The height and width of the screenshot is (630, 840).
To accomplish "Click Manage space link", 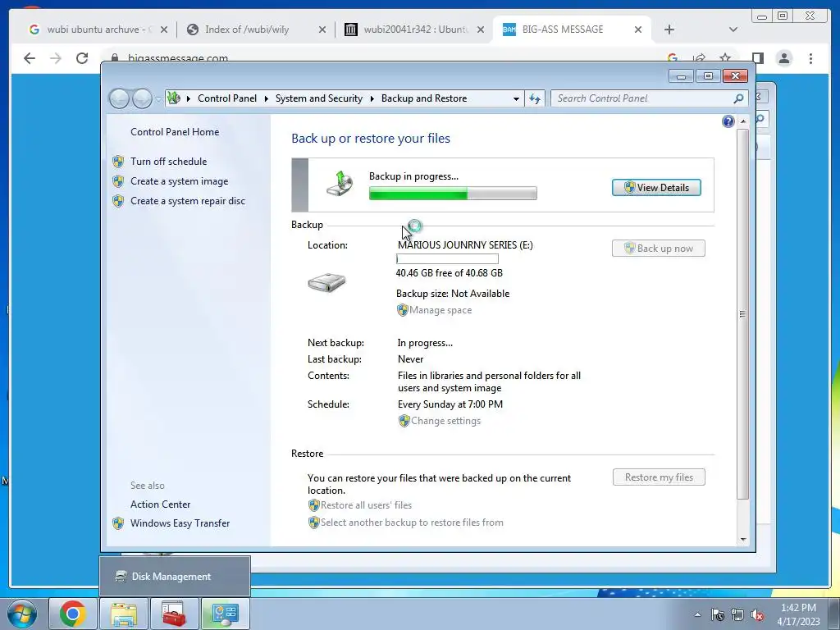I will (441, 310).
